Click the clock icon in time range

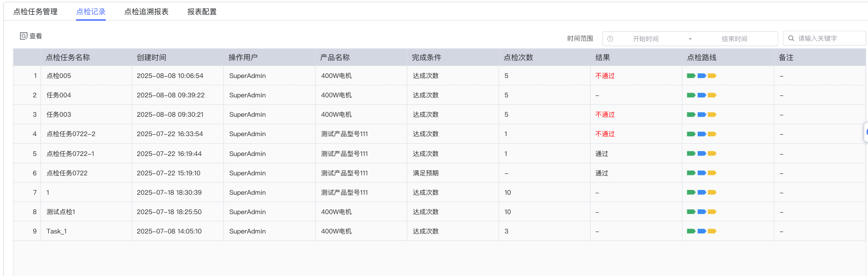tap(610, 39)
